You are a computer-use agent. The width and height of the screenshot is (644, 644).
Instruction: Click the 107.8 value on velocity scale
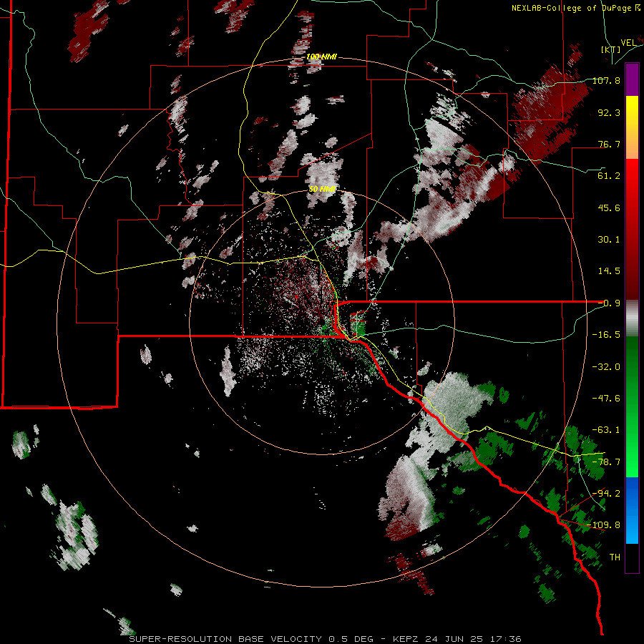606,80
